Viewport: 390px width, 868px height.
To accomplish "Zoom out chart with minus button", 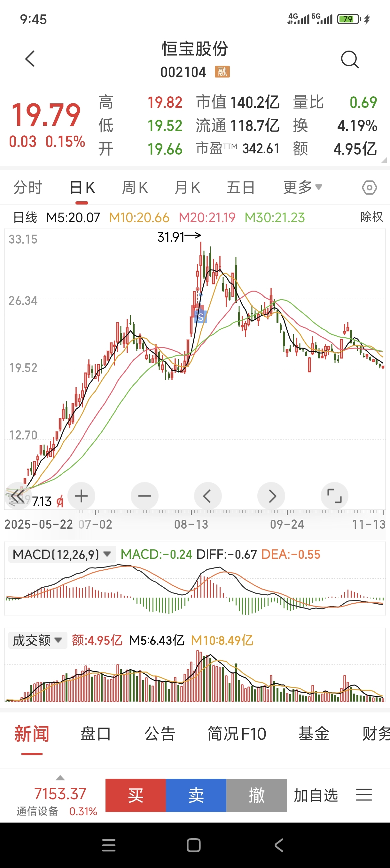I will 145,496.
